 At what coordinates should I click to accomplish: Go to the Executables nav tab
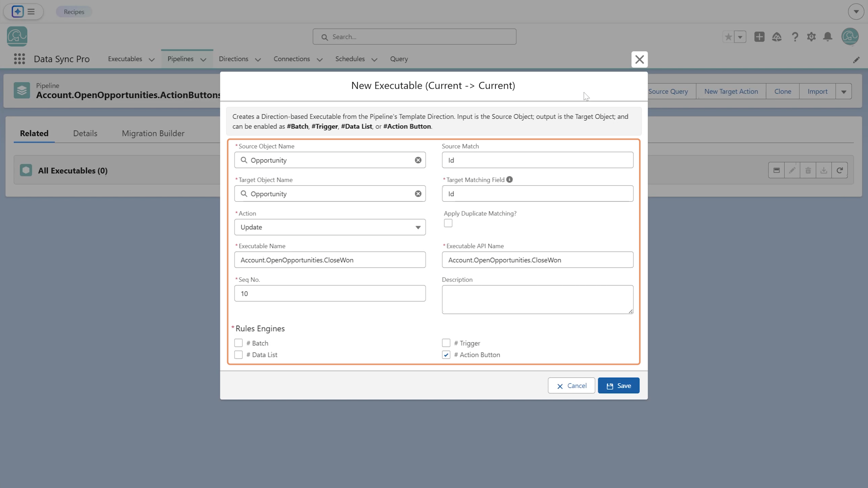point(125,59)
